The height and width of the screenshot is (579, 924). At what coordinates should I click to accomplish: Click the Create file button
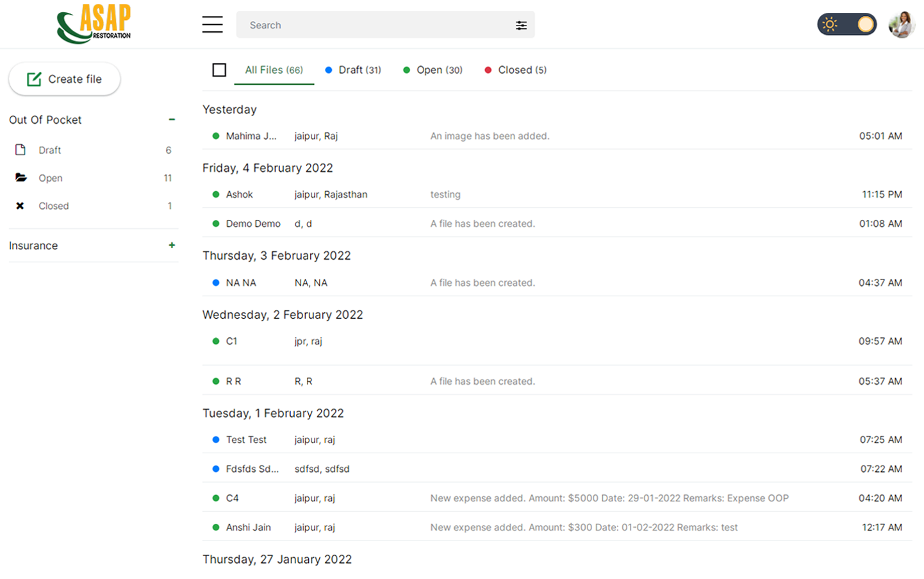64,79
